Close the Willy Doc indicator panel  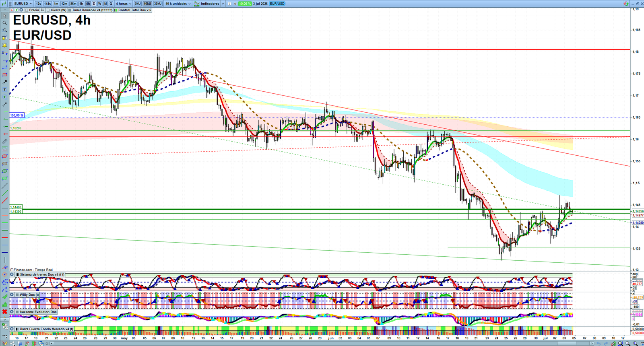tap(12, 295)
